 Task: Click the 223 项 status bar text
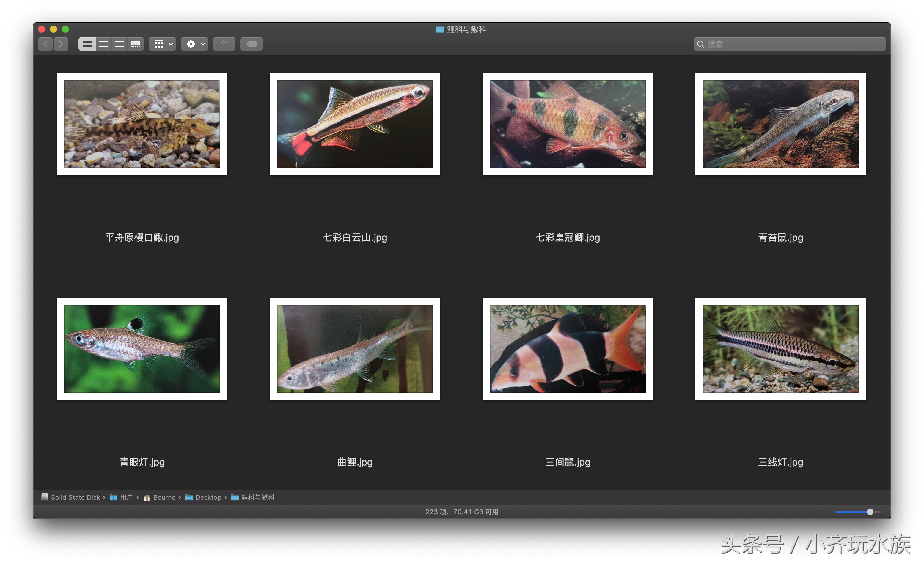[x=462, y=512]
